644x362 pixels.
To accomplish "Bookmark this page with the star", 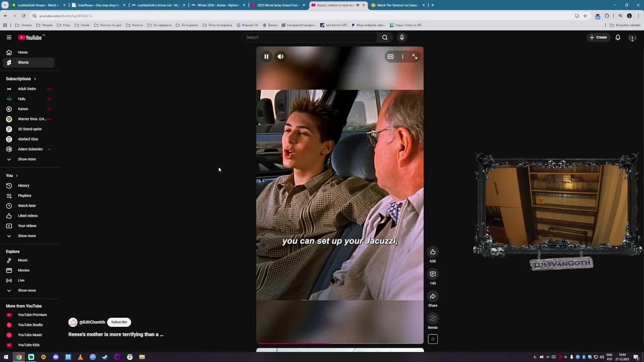I will 585,16.
